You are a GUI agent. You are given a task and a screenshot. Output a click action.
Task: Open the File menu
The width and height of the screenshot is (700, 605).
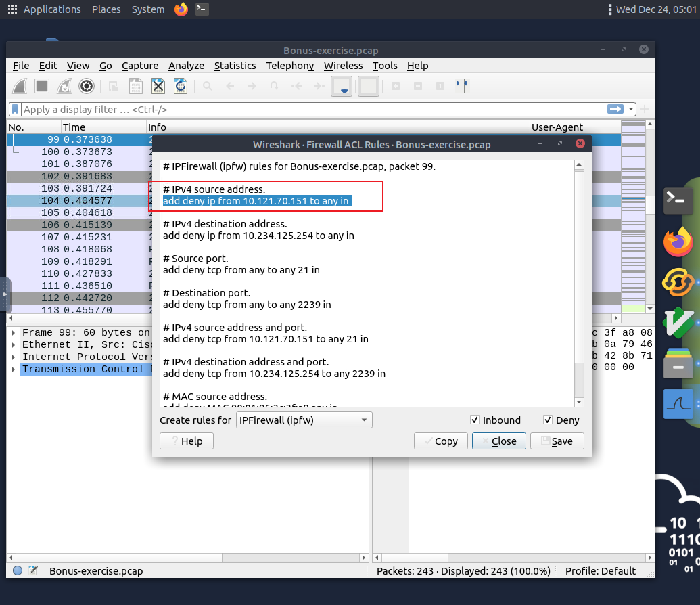point(21,66)
